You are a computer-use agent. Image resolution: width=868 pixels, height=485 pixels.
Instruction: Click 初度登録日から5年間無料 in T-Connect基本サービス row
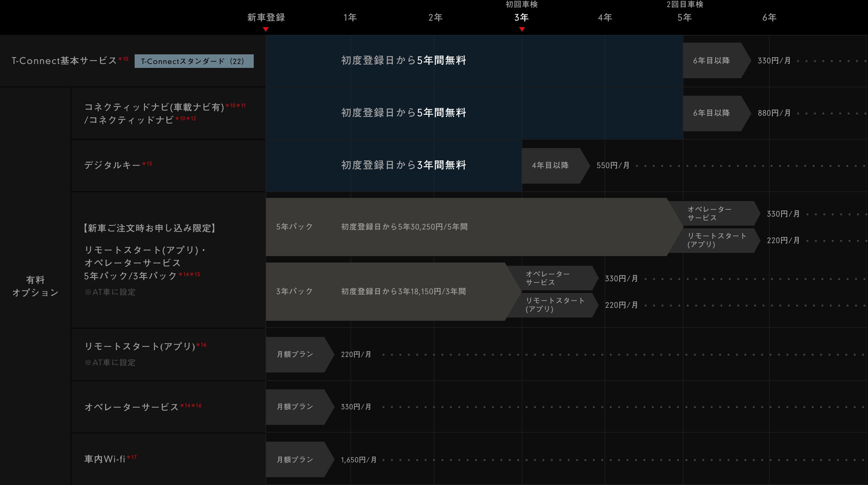tap(404, 60)
